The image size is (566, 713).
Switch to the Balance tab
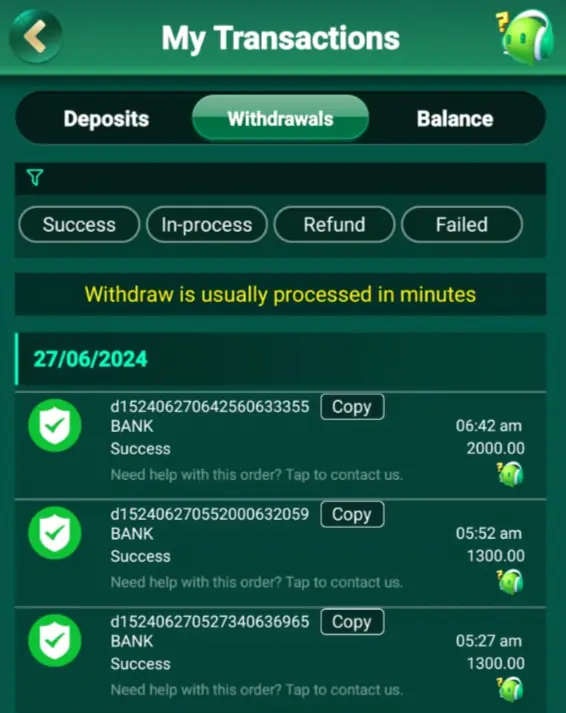click(455, 119)
